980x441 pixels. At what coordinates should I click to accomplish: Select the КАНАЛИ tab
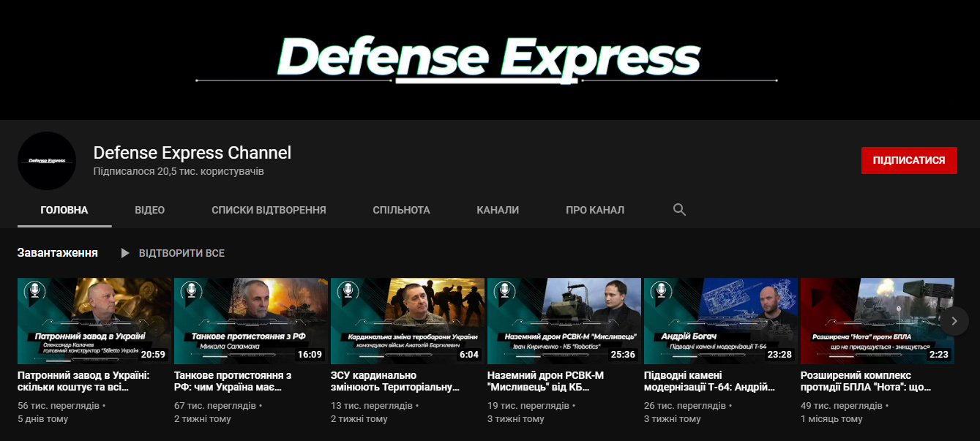(x=498, y=210)
